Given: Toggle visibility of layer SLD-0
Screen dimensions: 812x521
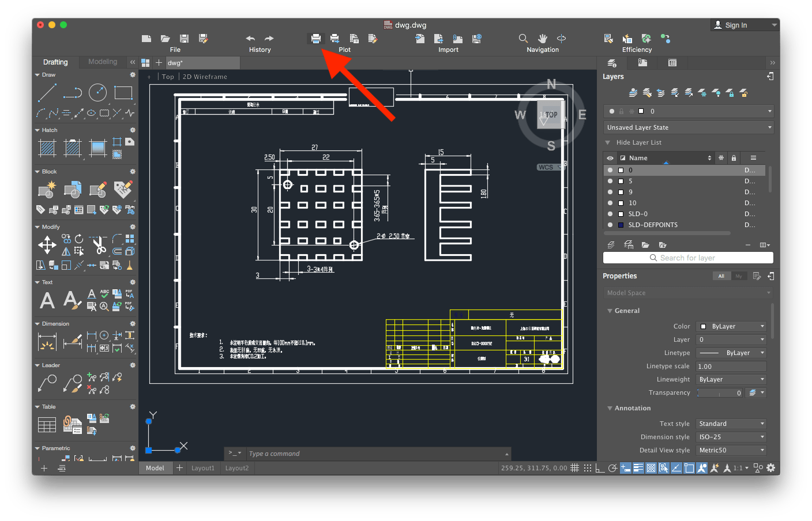Looking at the screenshot, I should pyautogui.click(x=610, y=214).
